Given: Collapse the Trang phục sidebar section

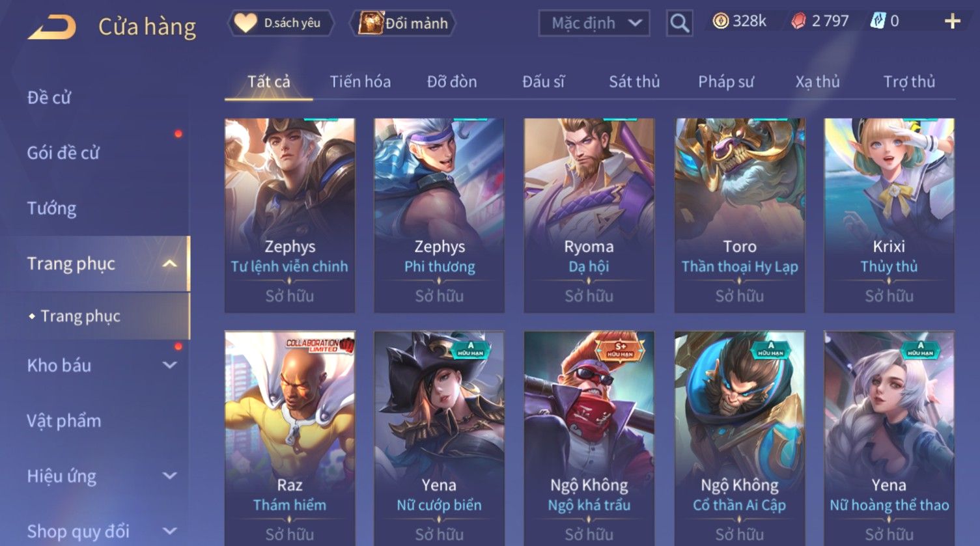Looking at the screenshot, I should pyautogui.click(x=169, y=264).
